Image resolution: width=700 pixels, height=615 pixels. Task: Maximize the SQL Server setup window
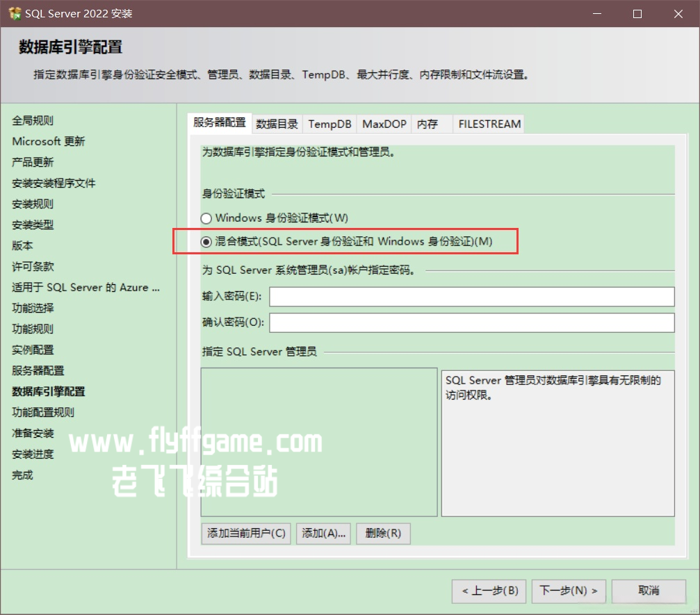point(637,14)
